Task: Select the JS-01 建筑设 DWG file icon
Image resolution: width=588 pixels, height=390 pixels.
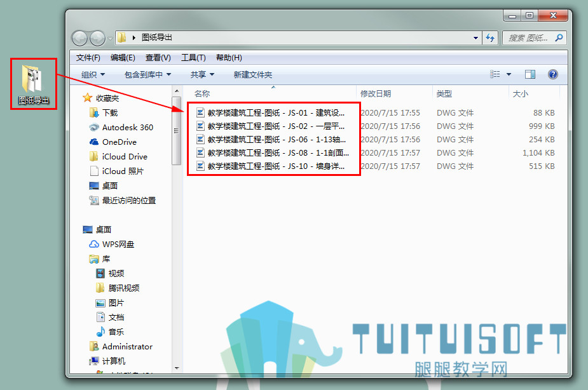Action: [201, 112]
